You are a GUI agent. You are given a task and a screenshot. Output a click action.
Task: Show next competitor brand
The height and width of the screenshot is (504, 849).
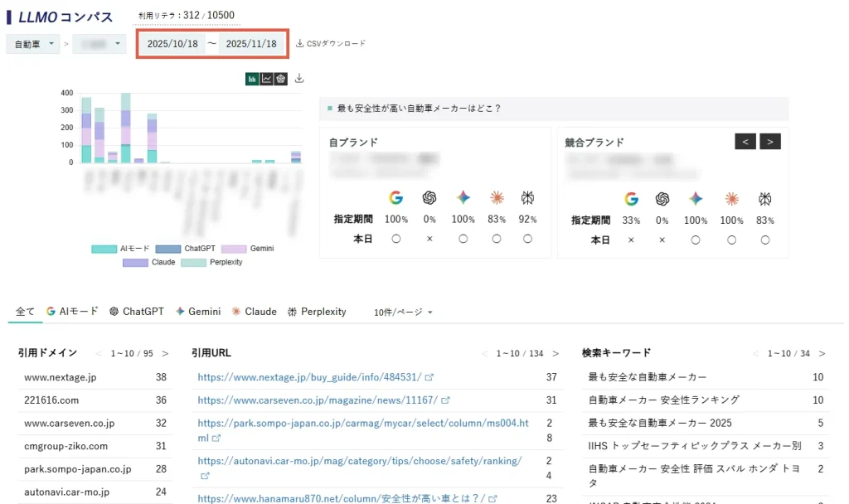click(x=770, y=142)
